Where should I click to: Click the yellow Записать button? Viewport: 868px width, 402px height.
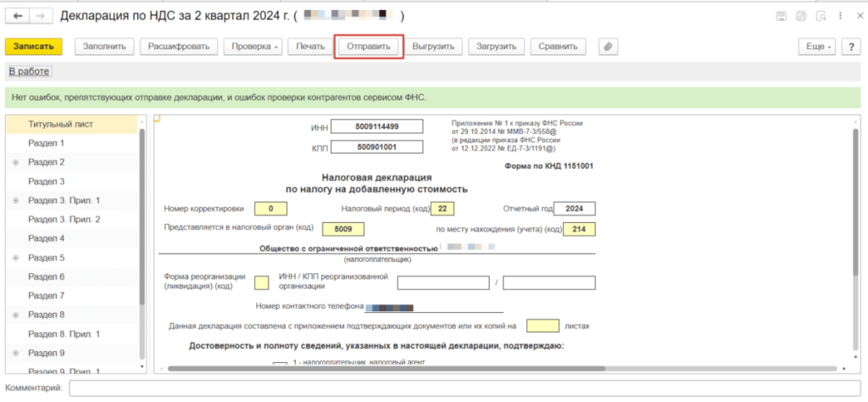tap(34, 47)
